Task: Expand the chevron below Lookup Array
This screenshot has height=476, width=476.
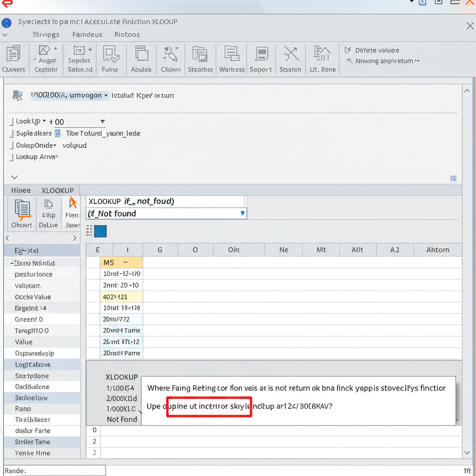Action: (14, 177)
